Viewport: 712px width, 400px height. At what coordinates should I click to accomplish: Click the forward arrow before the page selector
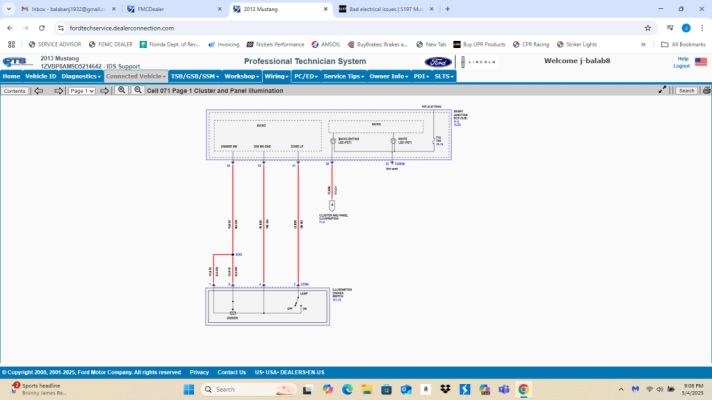(59, 91)
